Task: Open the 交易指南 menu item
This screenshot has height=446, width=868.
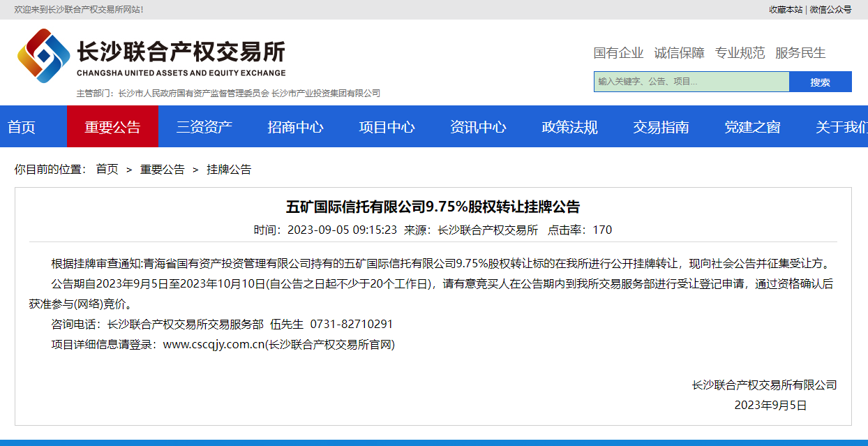Action: [x=661, y=127]
